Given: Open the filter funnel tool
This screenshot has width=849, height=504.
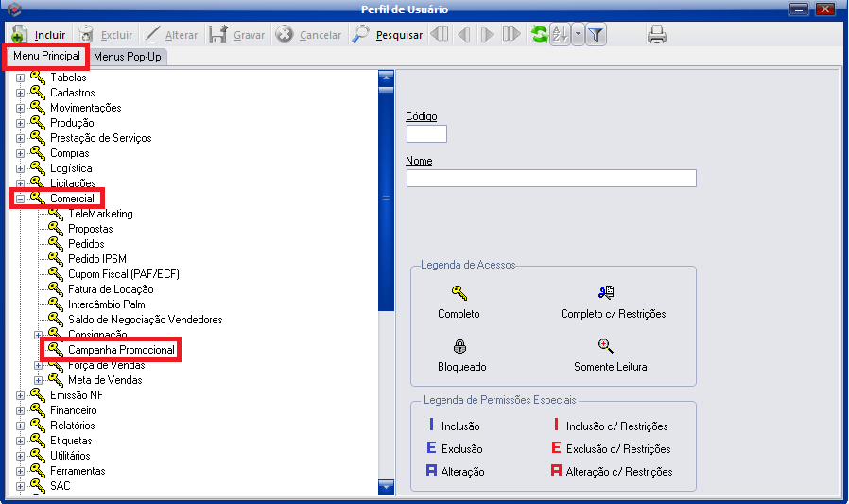Looking at the screenshot, I should point(597,35).
